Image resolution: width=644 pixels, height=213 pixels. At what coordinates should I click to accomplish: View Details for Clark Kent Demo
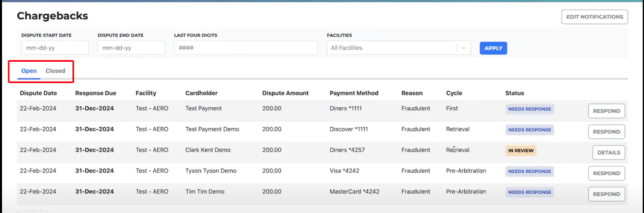[608, 152]
